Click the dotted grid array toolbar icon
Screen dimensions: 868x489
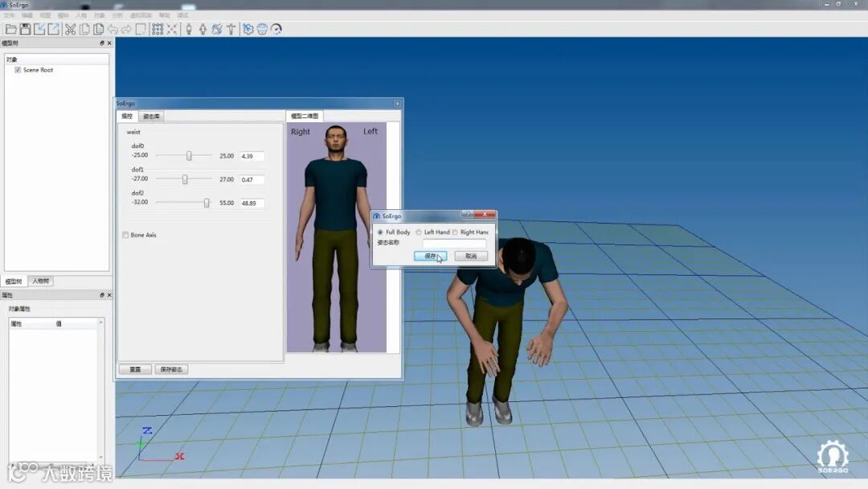158,29
